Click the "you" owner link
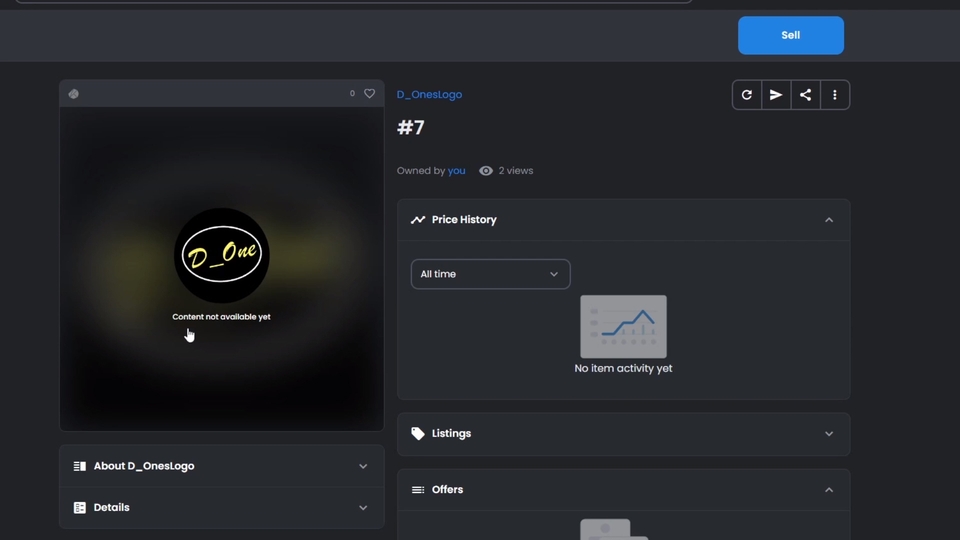960x540 pixels. tap(456, 171)
